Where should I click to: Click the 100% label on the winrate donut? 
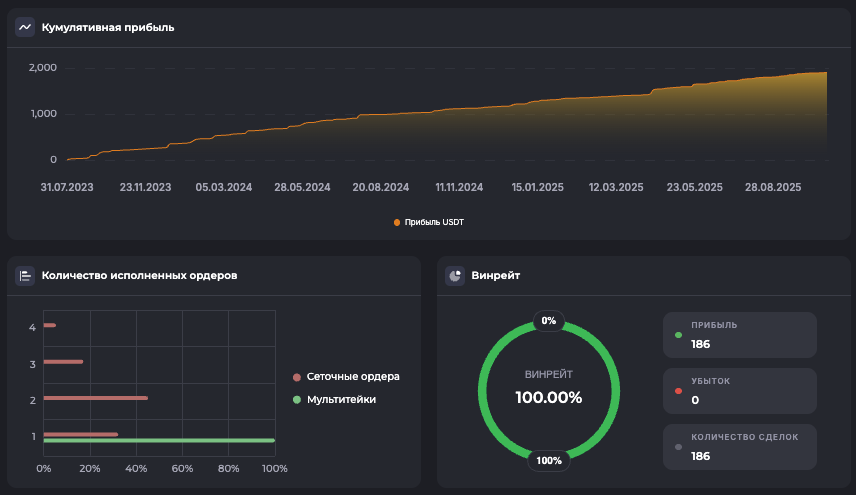tap(548, 461)
